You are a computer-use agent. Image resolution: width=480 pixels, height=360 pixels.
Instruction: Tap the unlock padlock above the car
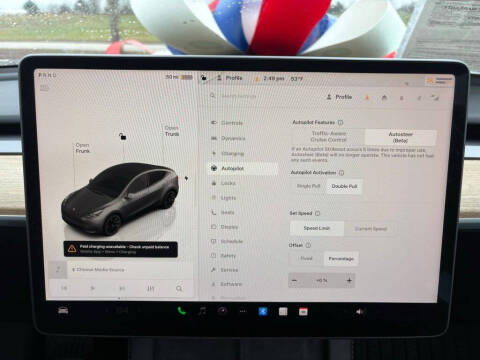122,136
